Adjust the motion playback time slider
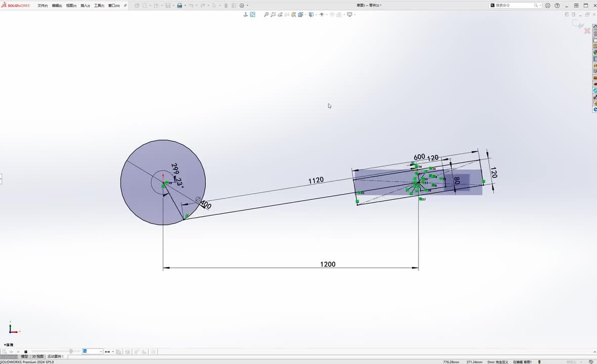 [71, 351]
